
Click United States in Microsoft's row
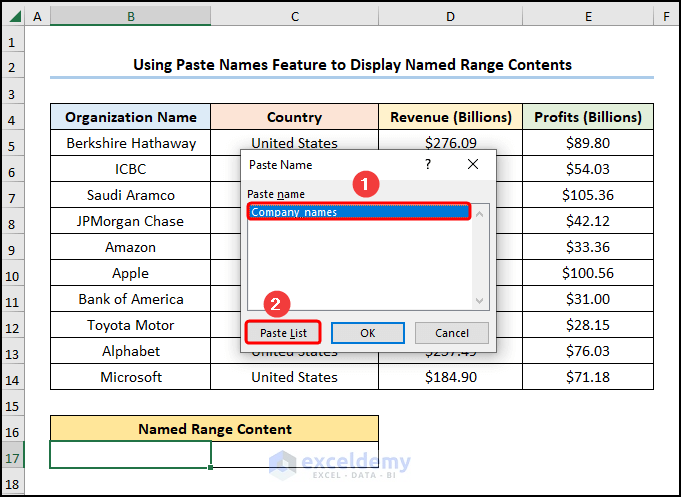[294, 377]
